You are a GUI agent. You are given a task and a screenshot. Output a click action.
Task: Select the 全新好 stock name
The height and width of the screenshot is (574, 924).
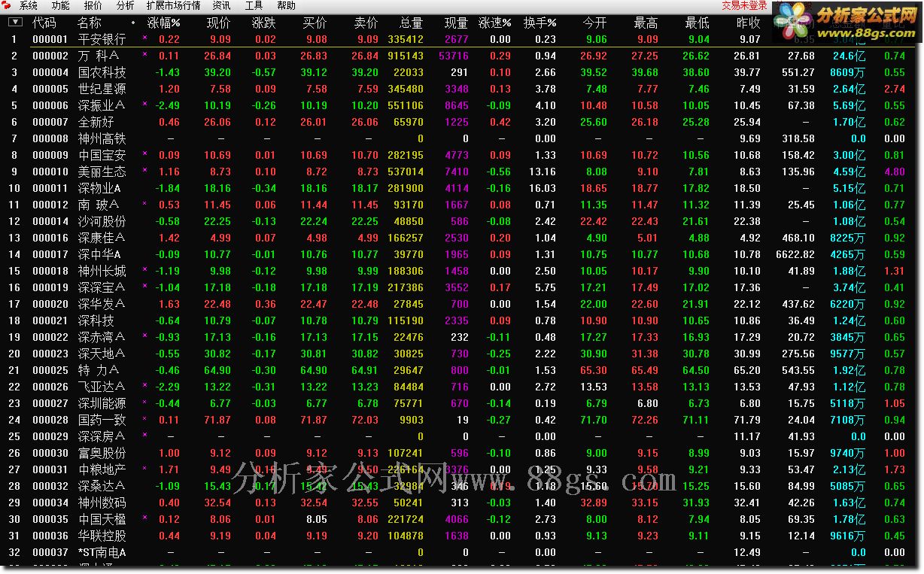pos(96,122)
